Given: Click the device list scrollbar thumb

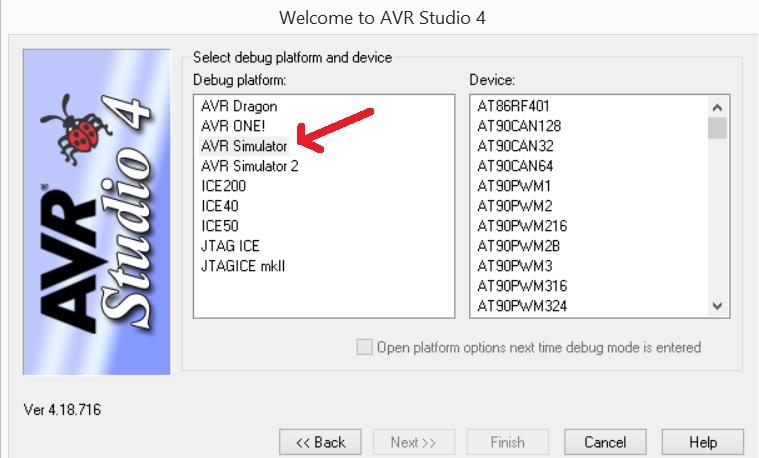Looking at the screenshot, I should [717, 128].
